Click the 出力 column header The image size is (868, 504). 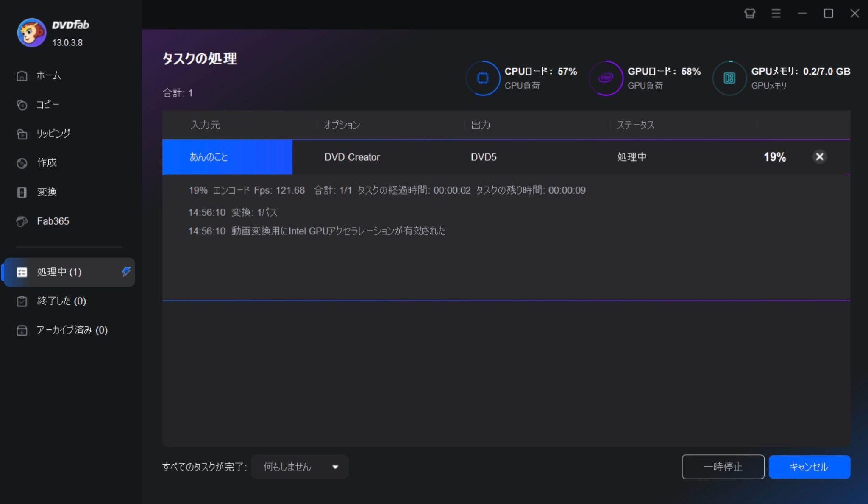[481, 125]
